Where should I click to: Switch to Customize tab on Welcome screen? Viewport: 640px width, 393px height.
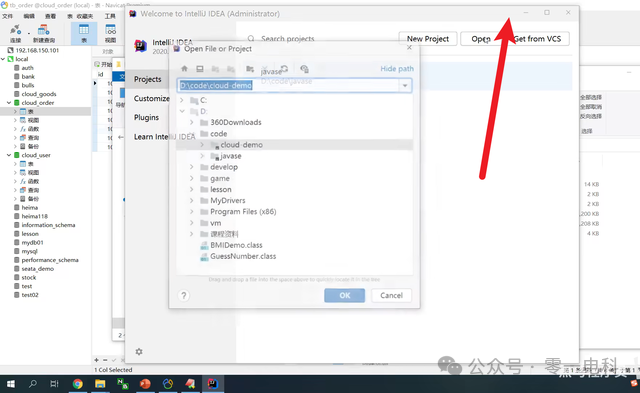(x=151, y=98)
